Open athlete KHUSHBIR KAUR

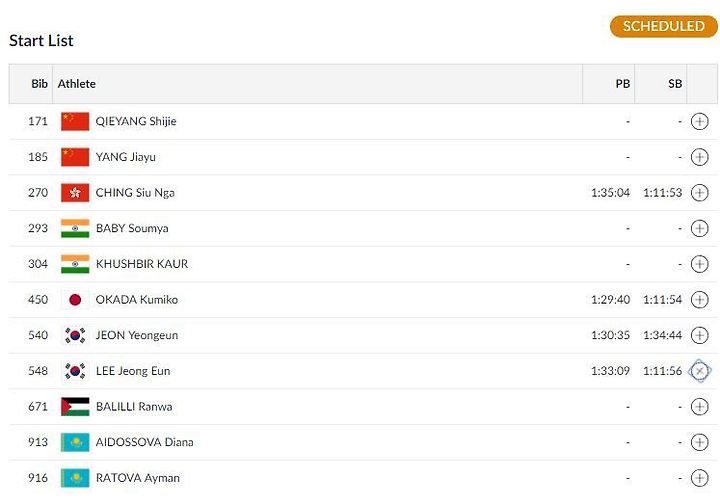(142, 264)
